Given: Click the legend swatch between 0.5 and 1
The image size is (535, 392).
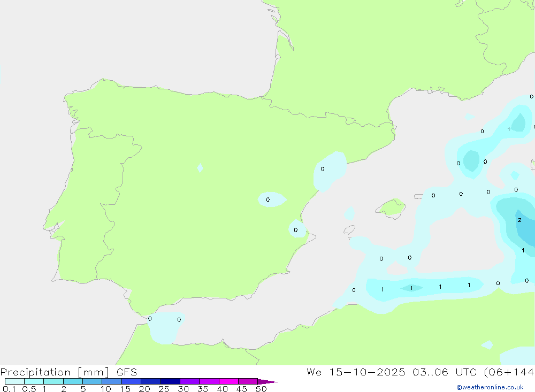Looking at the screenshot, I should (x=34, y=381).
